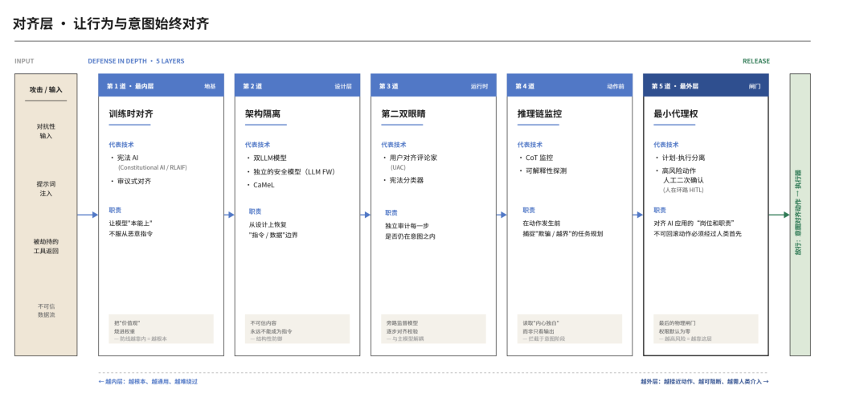This screenshot has height=398, width=868.
Task: Click "对齐 AI 应用的"岗位和职责"" text
Action: pyautogui.click(x=694, y=223)
